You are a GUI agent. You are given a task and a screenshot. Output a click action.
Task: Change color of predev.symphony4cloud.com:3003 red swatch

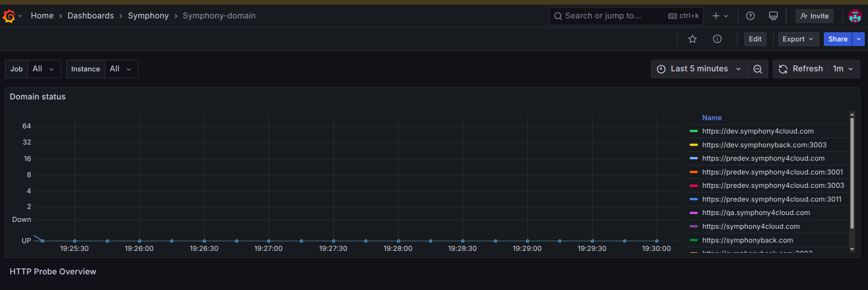[x=694, y=186]
